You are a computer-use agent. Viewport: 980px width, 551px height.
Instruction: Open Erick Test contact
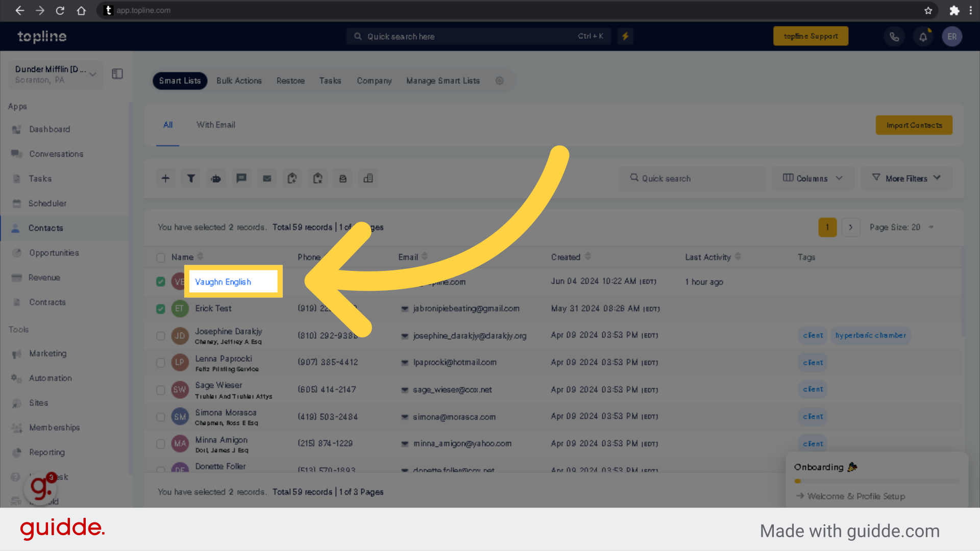[213, 309]
